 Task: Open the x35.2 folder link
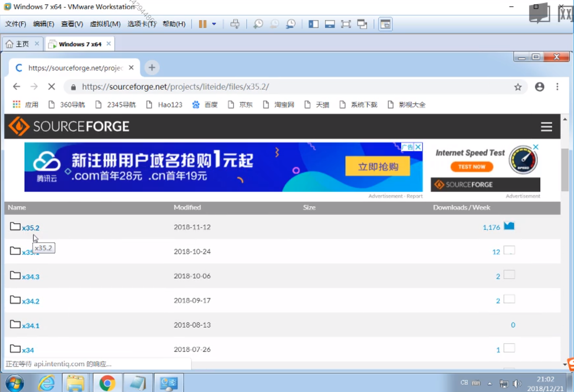(31, 228)
